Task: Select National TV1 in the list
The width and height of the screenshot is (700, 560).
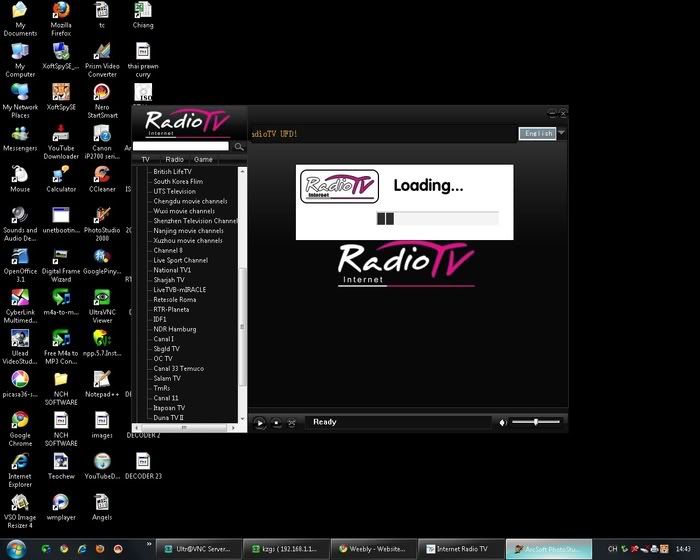Action: coord(172,270)
